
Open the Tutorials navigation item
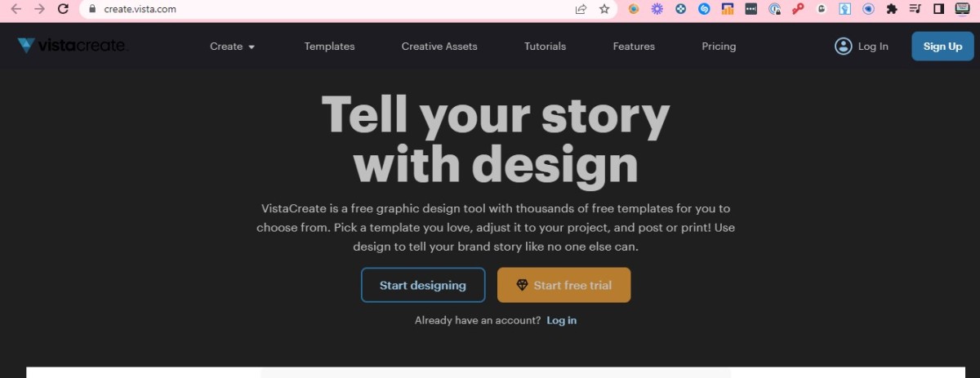[x=545, y=47]
